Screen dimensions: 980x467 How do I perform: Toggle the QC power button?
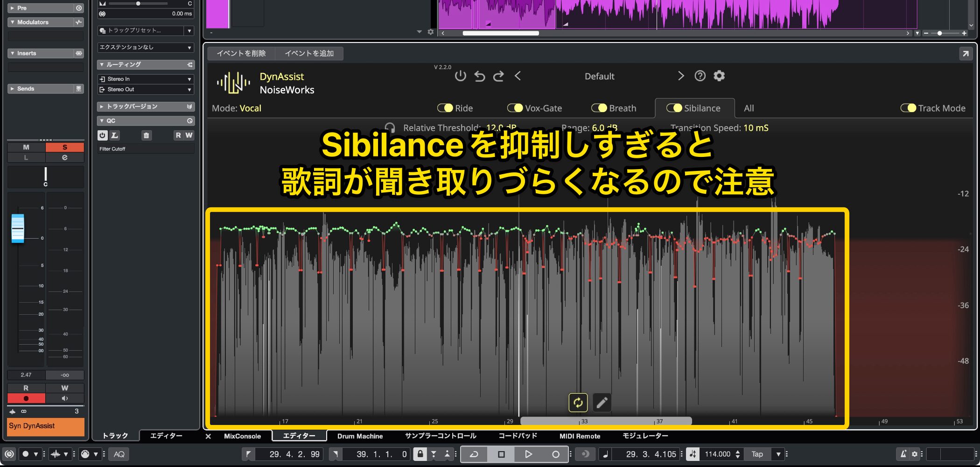tap(103, 135)
